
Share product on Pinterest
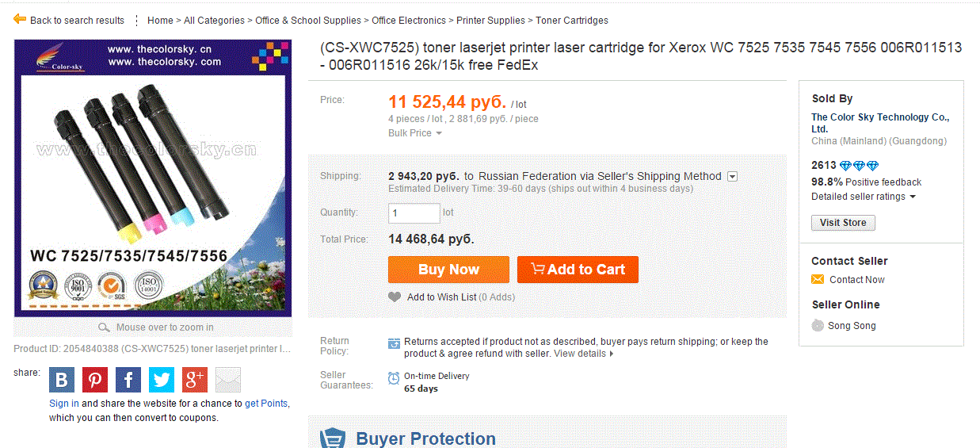pyautogui.click(x=95, y=380)
